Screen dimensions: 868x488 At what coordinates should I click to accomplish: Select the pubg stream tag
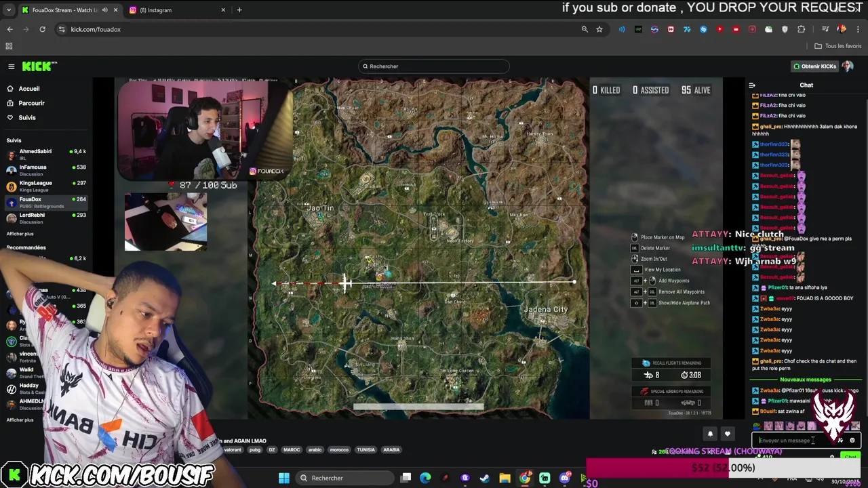click(x=255, y=450)
